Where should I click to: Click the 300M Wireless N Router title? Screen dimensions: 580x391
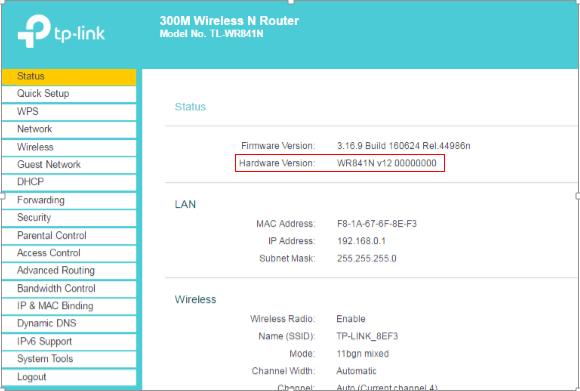(229, 21)
